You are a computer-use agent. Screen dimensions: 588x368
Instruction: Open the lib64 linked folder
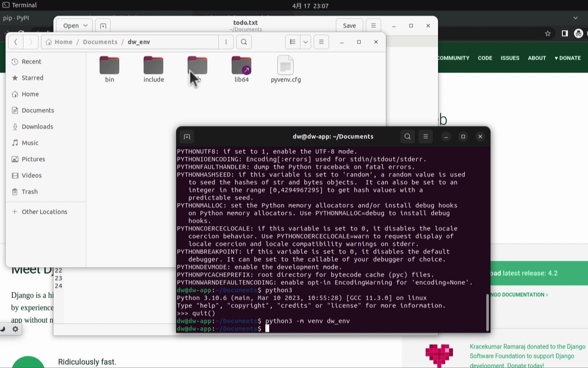click(x=241, y=69)
